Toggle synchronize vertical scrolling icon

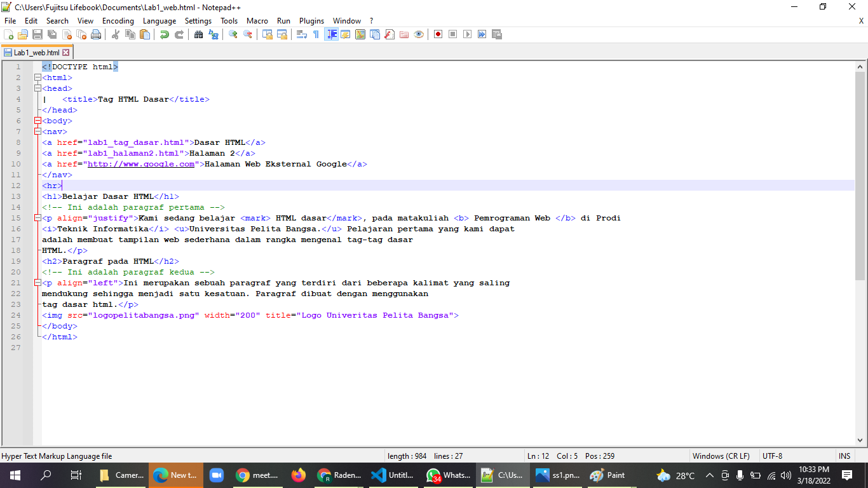(x=268, y=34)
